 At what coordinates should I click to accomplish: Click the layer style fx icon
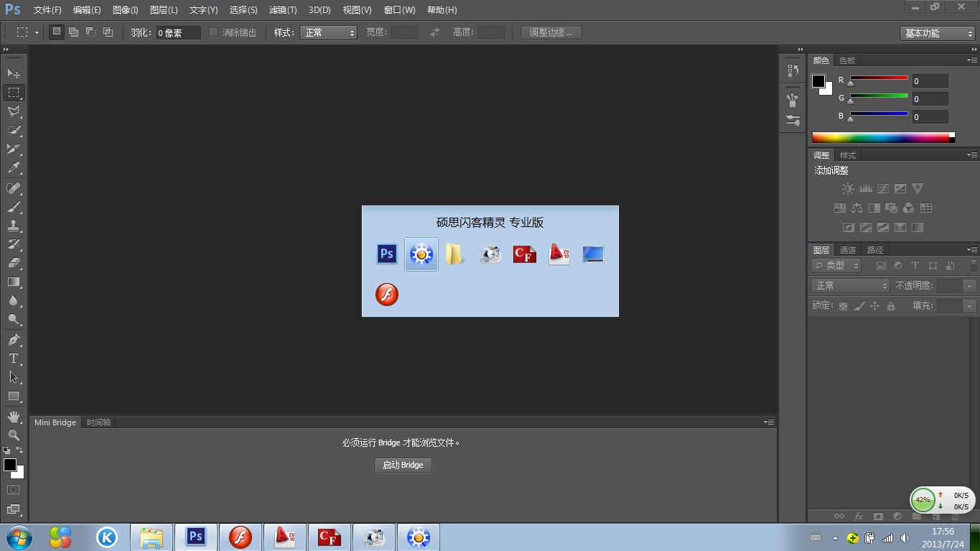pyautogui.click(x=859, y=516)
